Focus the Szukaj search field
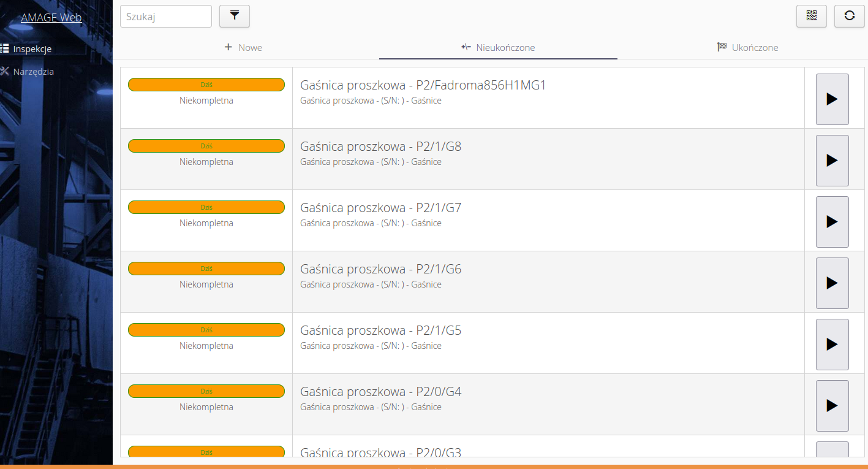The height and width of the screenshot is (469, 868). point(166,17)
